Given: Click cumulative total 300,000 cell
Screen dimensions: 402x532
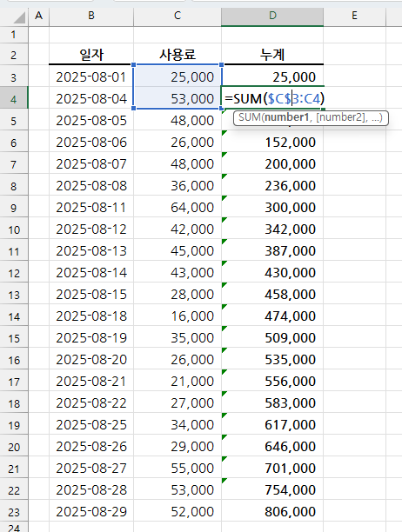Looking at the screenshot, I should pyautogui.click(x=272, y=207).
